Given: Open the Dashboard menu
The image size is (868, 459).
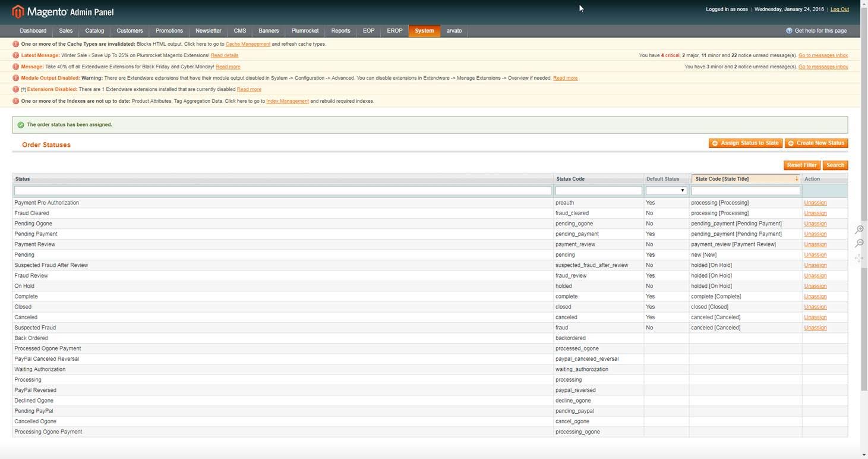Looking at the screenshot, I should pos(33,30).
